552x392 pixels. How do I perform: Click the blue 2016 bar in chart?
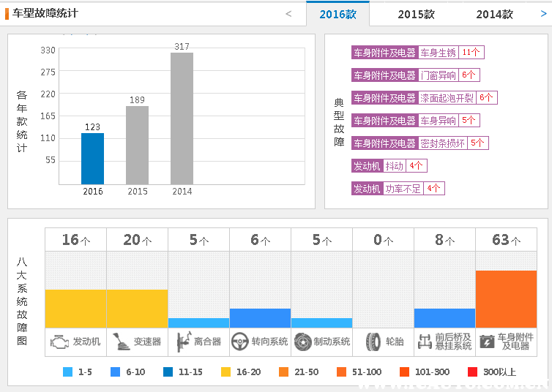coord(92,159)
